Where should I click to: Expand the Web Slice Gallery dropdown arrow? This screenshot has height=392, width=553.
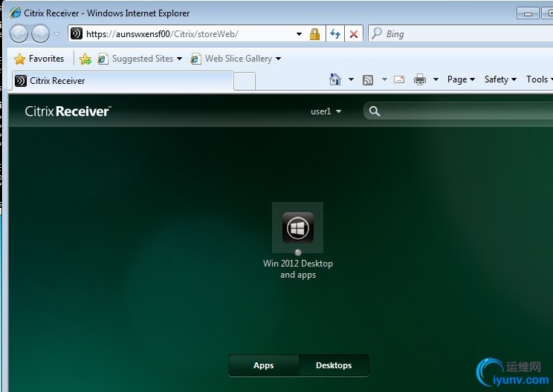tap(278, 59)
